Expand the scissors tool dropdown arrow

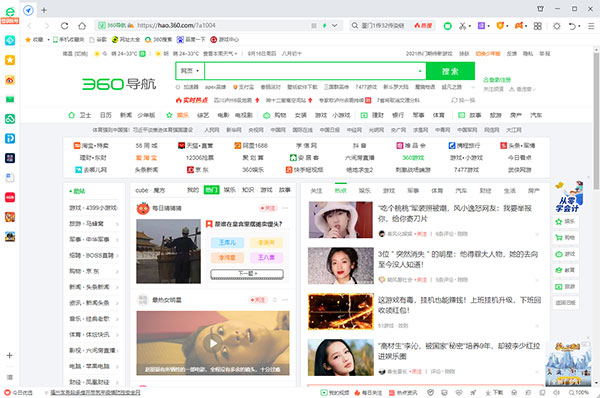point(470,26)
